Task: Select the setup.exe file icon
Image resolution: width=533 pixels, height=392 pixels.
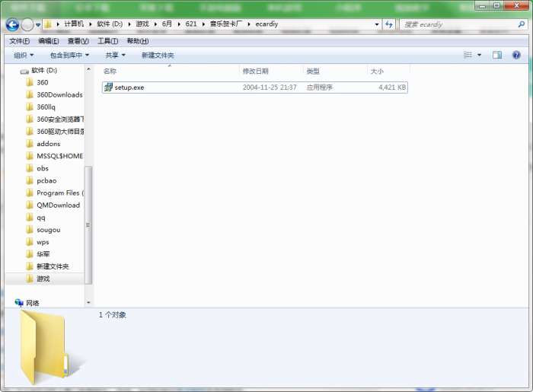Action: [x=108, y=87]
